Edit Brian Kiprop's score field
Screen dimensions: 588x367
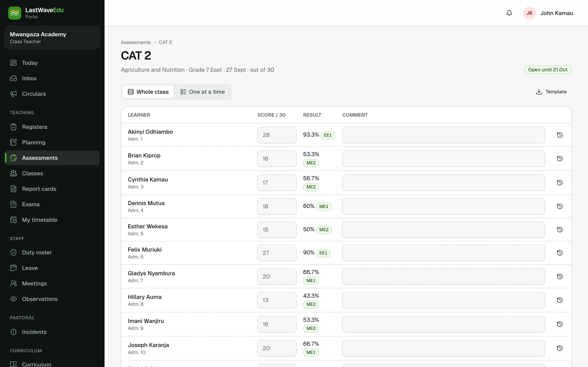[x=277, y=159]
